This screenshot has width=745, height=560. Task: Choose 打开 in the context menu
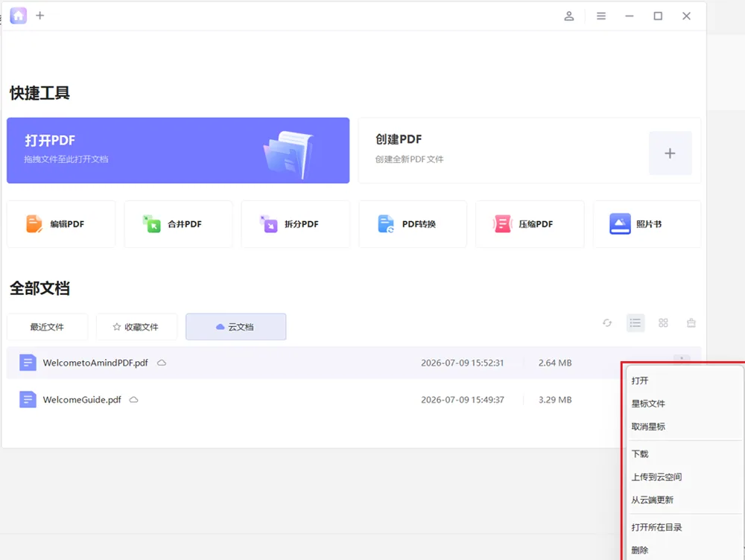pos(684,381)
